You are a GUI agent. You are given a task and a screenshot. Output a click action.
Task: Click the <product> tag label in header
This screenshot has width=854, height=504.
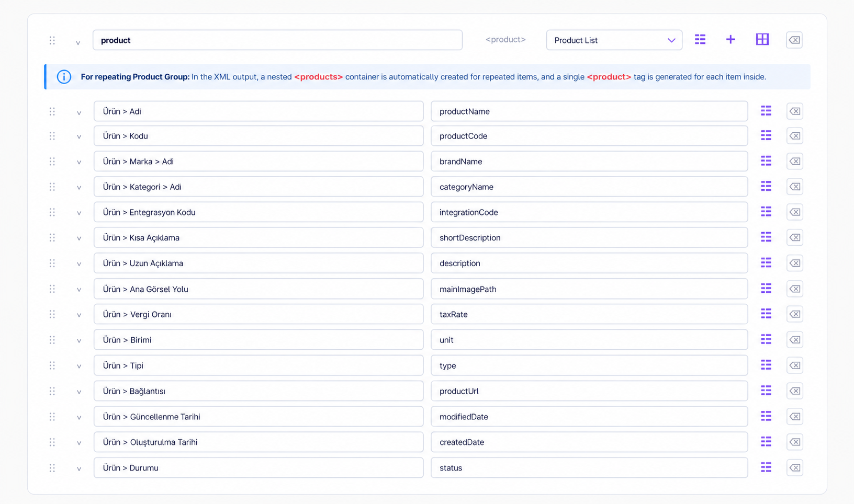coord(505,40)
